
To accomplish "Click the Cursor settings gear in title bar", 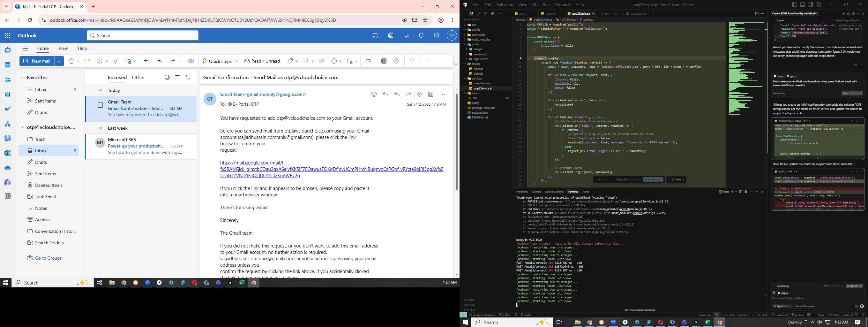I will (819, 4).
